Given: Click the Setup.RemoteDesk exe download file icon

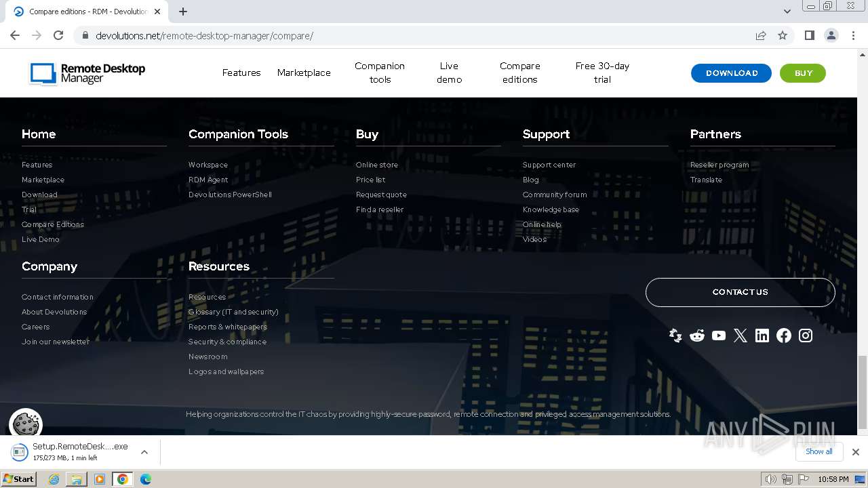Looking at the screenshot, I should coord(20,452).
